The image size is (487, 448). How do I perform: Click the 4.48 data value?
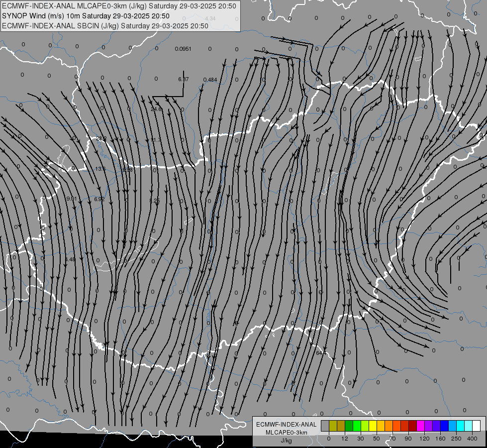click(70, 259)
